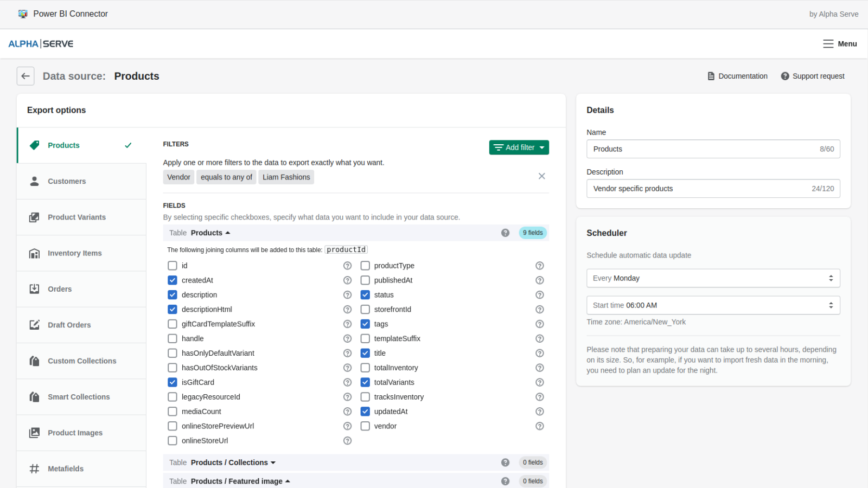Viewport: 868px width, 488px height.
Task: Click the Draft Orders edit icon
Action: coord(34,325)
